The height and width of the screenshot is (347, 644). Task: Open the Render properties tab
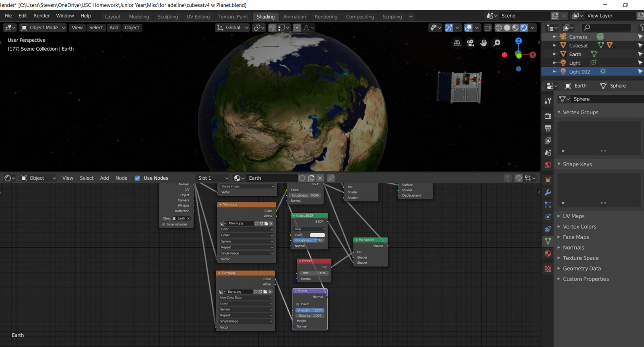point(548,116)
